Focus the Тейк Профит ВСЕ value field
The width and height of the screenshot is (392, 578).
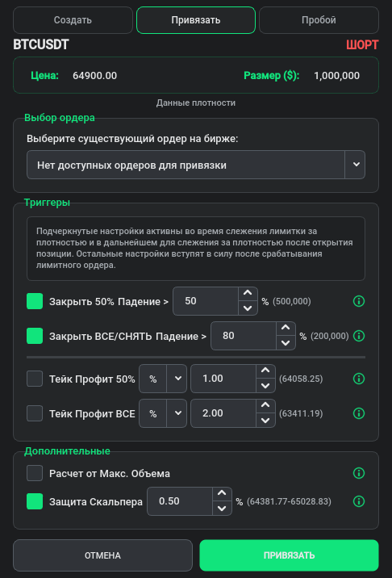223,413
